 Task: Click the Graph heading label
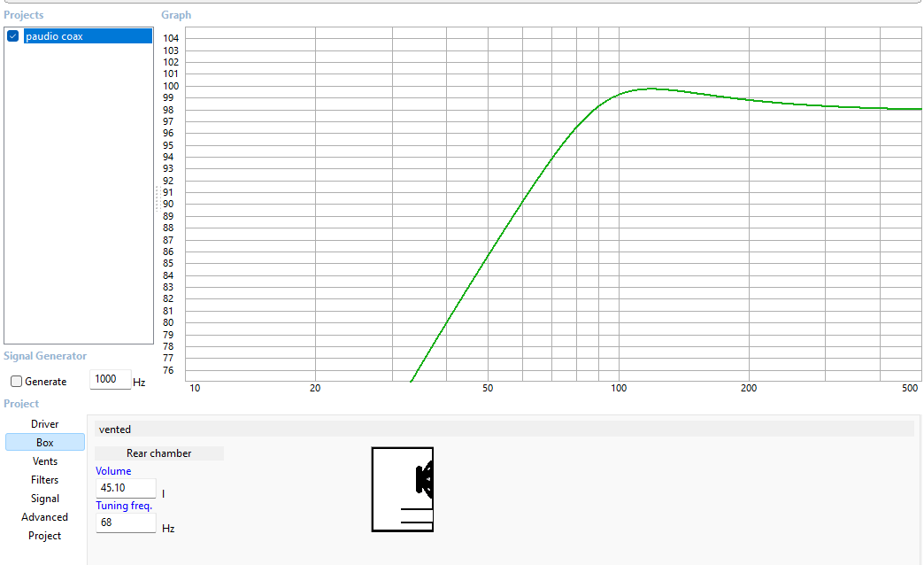(x=176, y=15)
